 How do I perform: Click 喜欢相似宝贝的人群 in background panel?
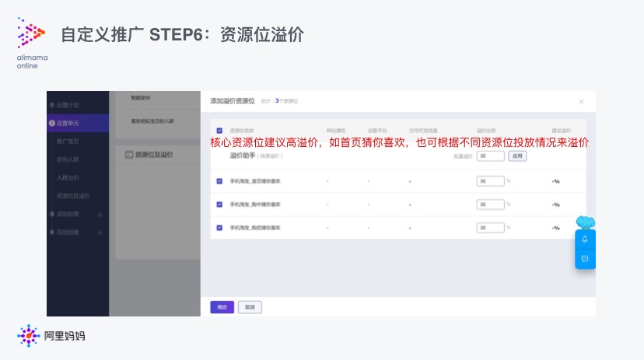click(152, 121)
